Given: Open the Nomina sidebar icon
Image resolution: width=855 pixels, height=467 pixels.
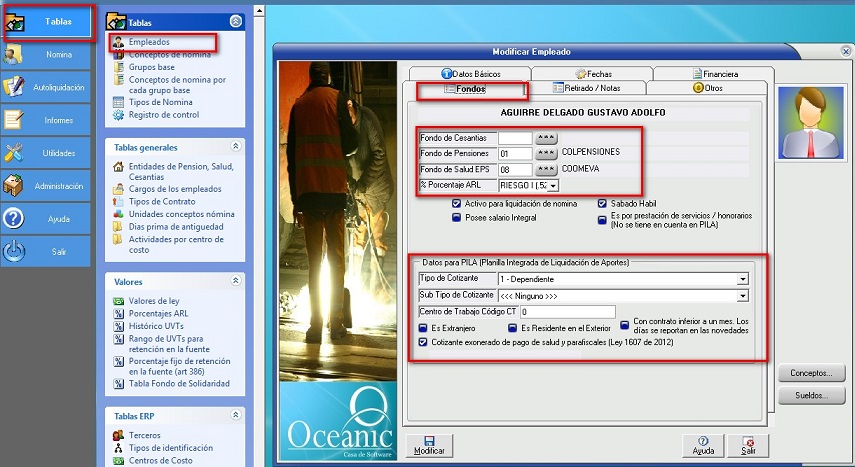Looking at the screenshot, I should tap(14, 54).
